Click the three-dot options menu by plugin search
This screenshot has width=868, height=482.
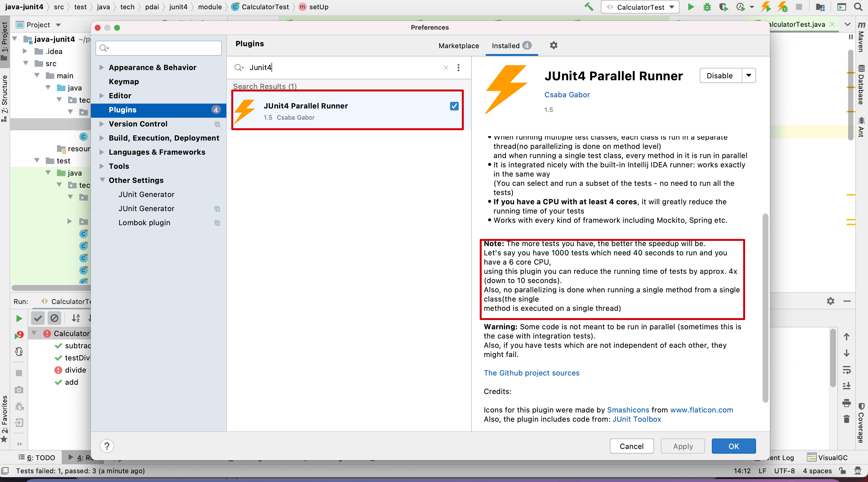(x=458, y=67)
